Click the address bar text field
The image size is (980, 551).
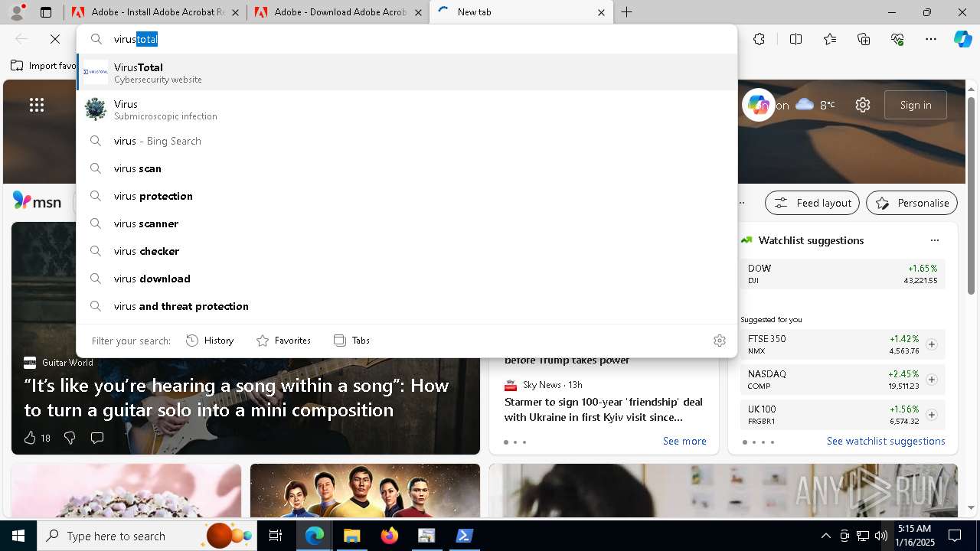pos(421,39)
